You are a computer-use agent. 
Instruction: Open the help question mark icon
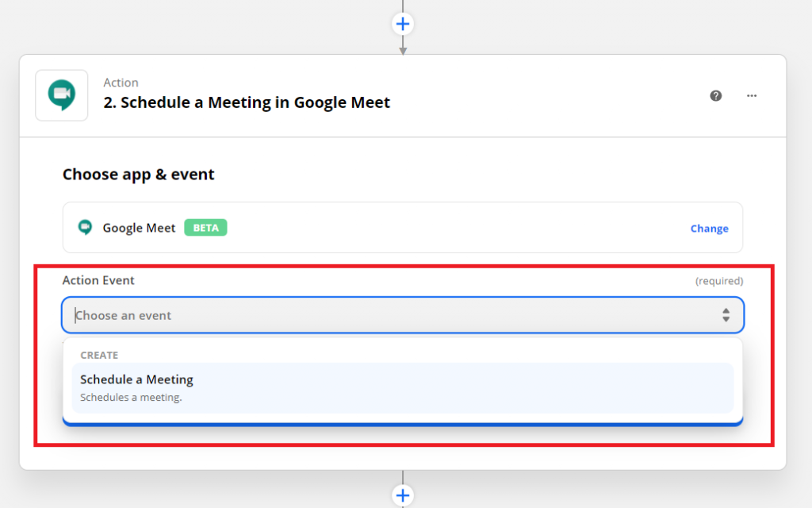(716, 96)
